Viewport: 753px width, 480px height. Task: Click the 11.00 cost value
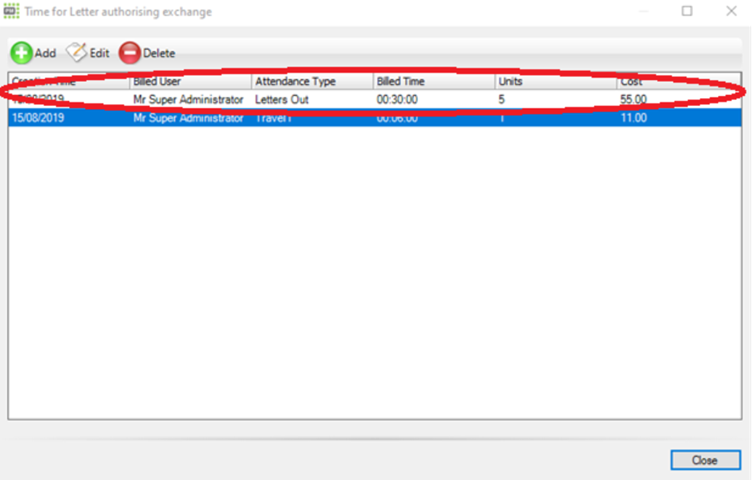[633, 118]
